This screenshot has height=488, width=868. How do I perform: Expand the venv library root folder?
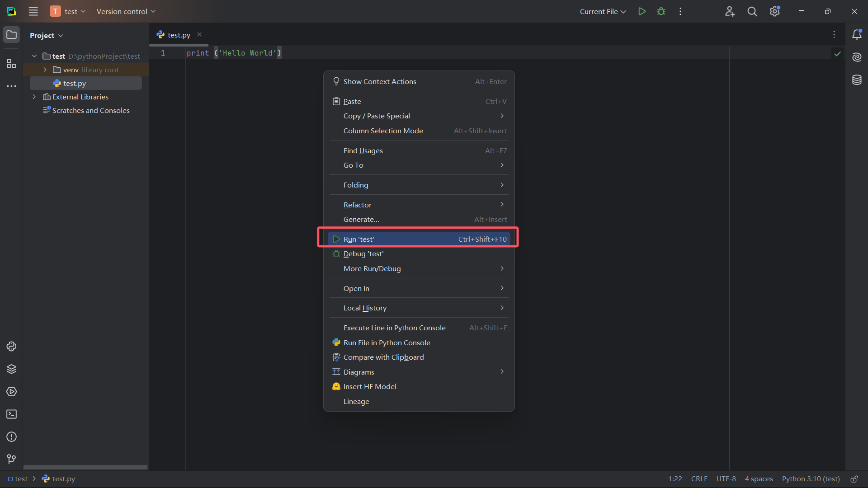click(x=45, y=70)
